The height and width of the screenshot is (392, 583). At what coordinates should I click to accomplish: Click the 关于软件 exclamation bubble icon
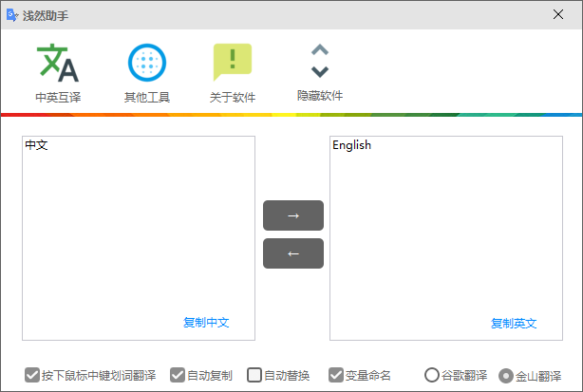tap(232, 63)
